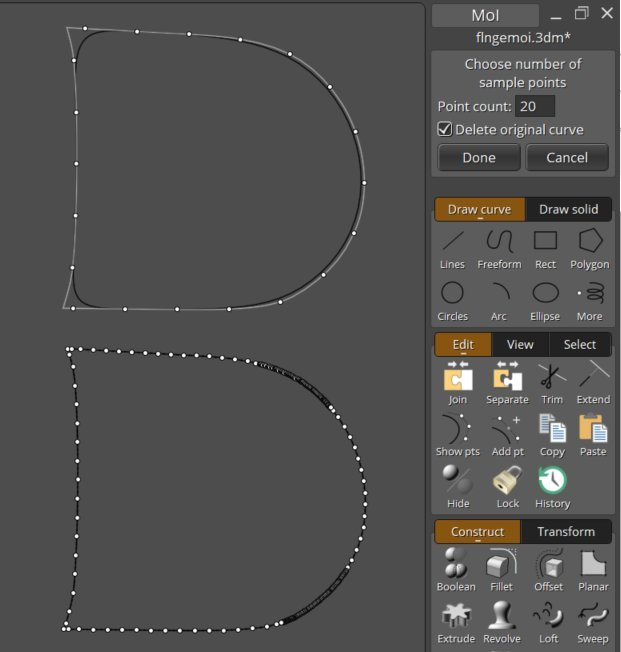Open the Transform tab
621x652 pixels.
565,532
